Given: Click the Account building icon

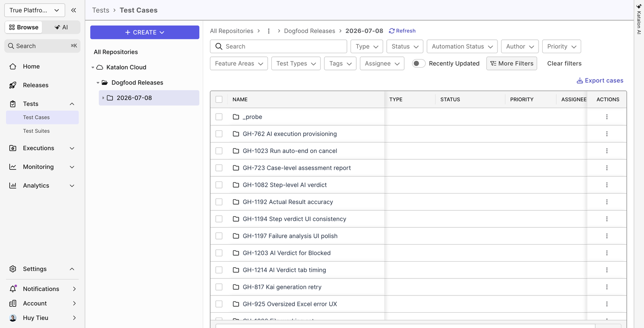Looking at the screenshot, I should point(13,303).
